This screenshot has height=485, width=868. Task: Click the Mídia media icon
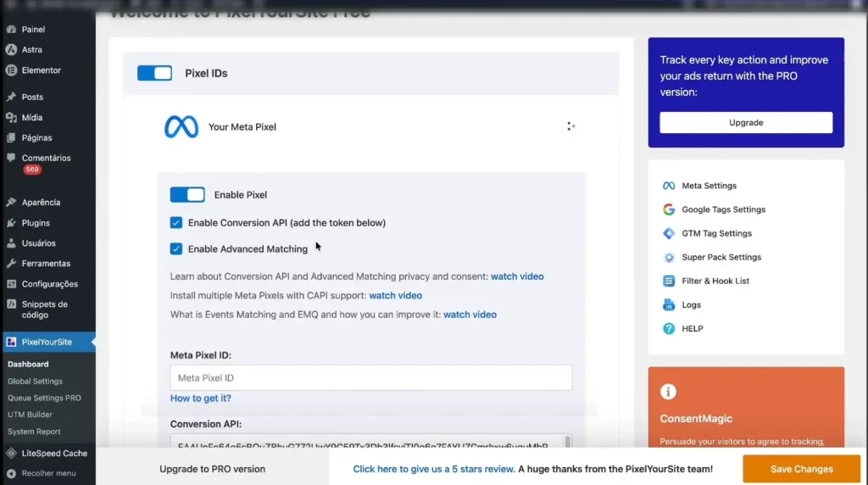click(x=11, y=117)
